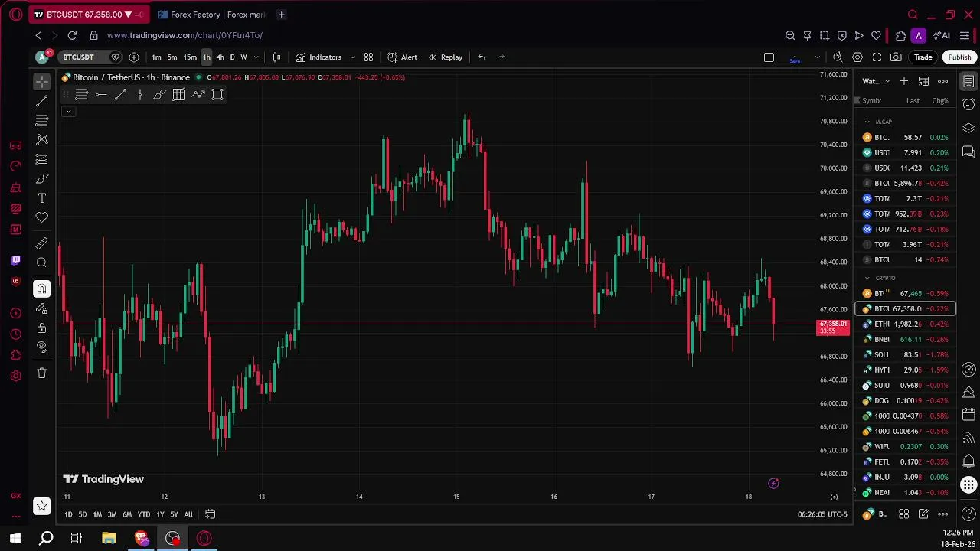Collapse the CRYPTO watchlist section

[x=867, y=278]
